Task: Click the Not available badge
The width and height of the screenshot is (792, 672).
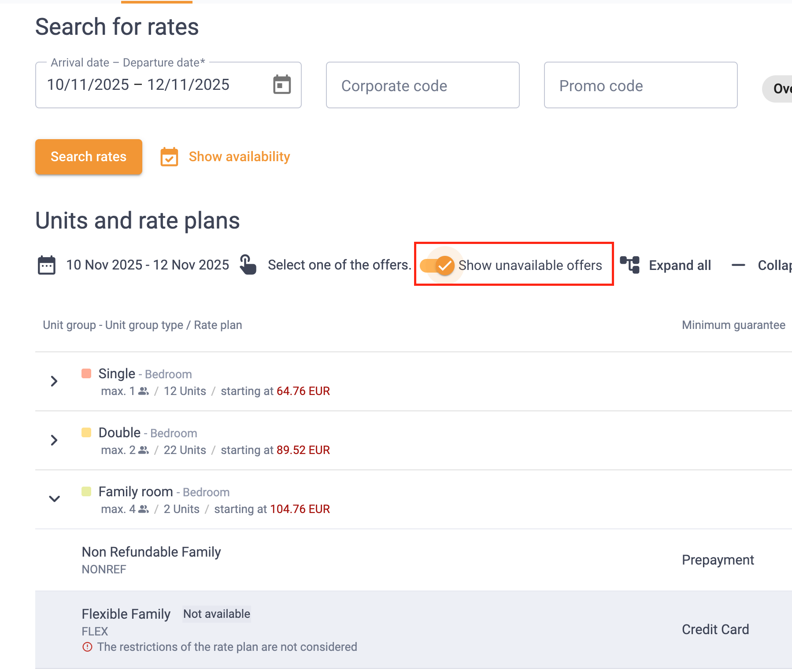Action: click(217, 614)
